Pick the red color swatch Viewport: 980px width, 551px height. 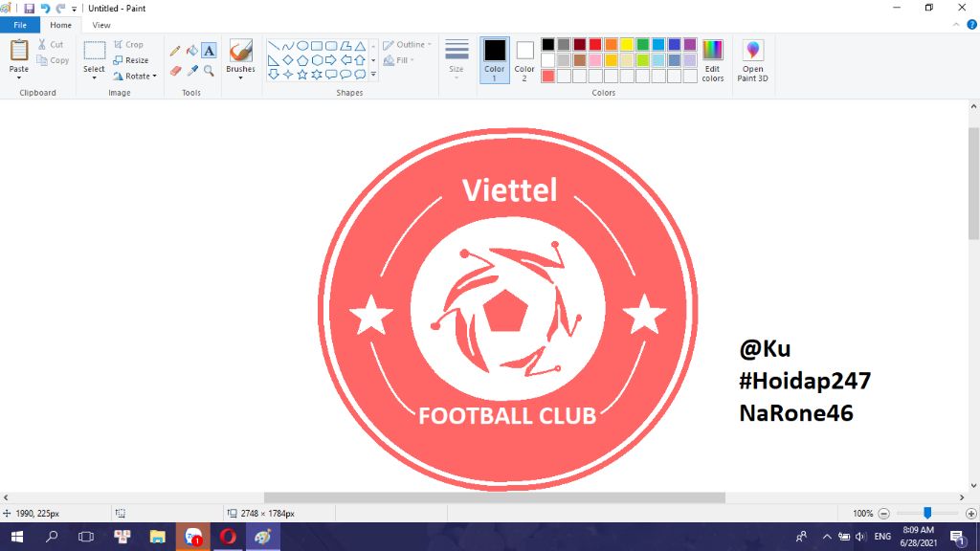[x=595, y=44]
